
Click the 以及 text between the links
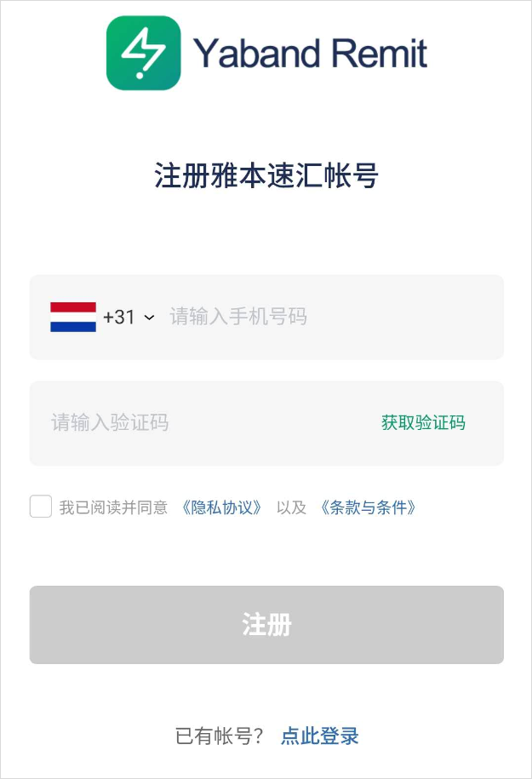(x=291, y=508)
